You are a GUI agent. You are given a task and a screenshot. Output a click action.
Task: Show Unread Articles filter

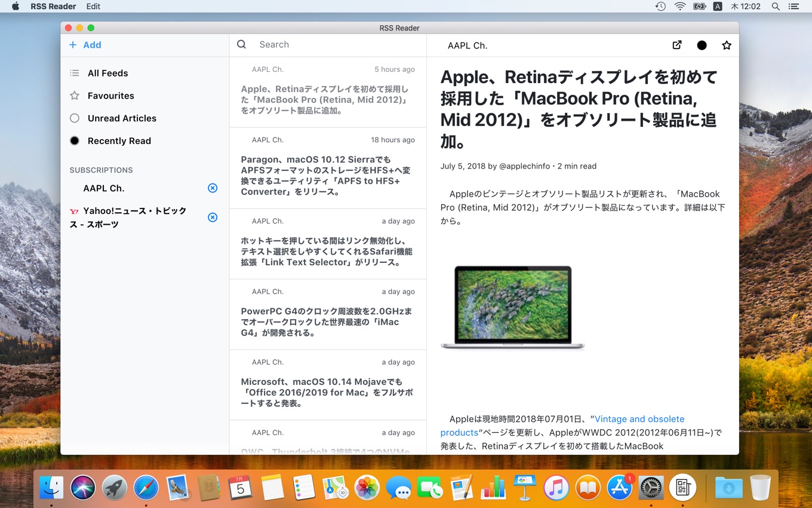coord(121,118)
